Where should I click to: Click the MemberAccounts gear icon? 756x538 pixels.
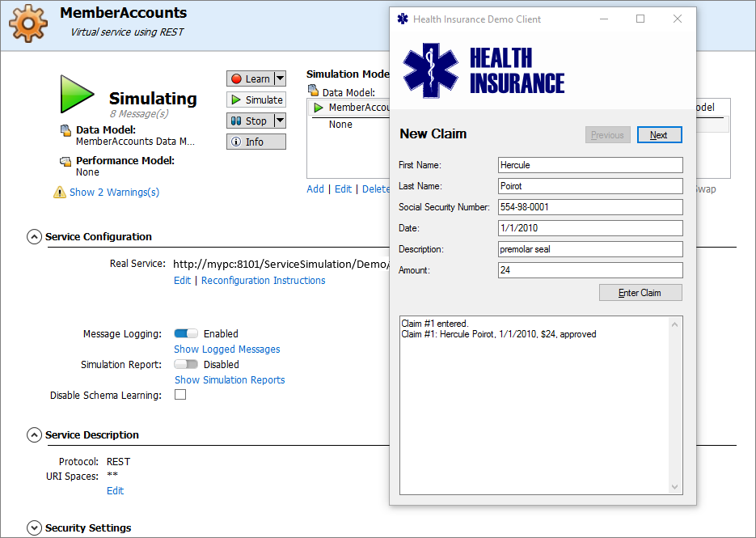[x=27, y=23]
